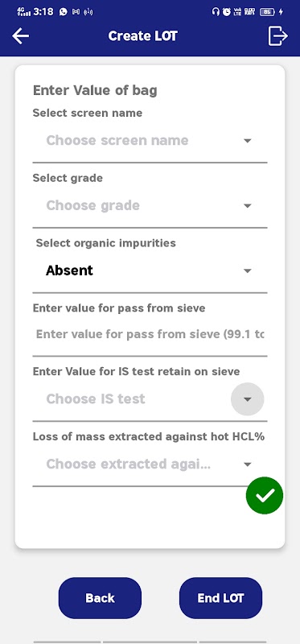This screenshot has width=300, height=644.
Task: Tap the WhatsApp icon in status bar
Action: [x=63, y=12]
